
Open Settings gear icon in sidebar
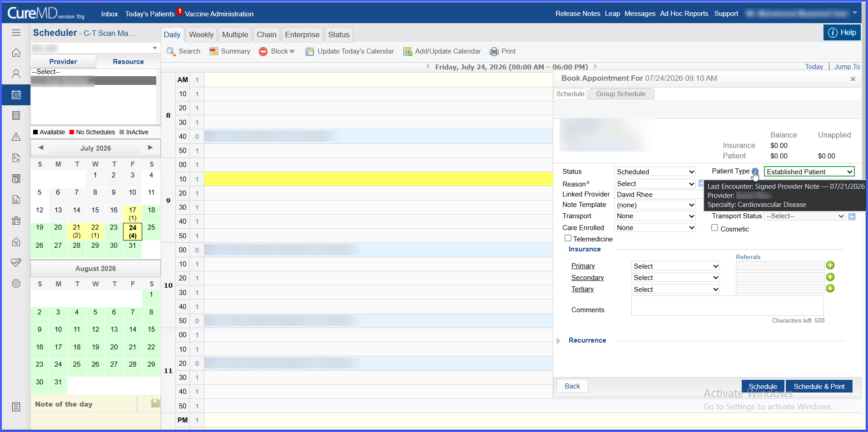(x=16, y=284)
